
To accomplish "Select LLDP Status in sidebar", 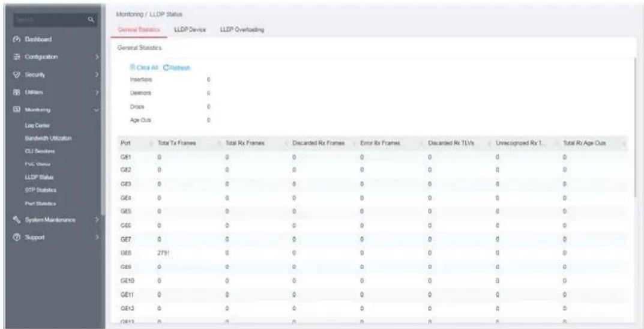I will (39, 177).
